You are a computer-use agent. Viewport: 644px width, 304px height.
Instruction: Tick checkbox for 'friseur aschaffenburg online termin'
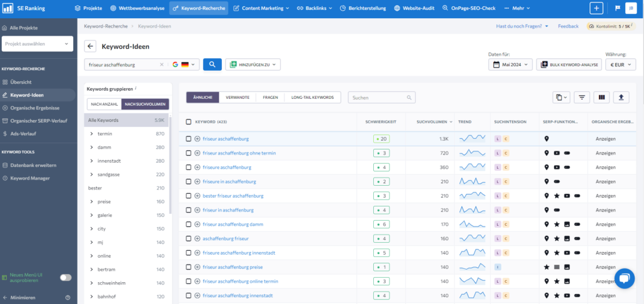click(x=189, y=281)
